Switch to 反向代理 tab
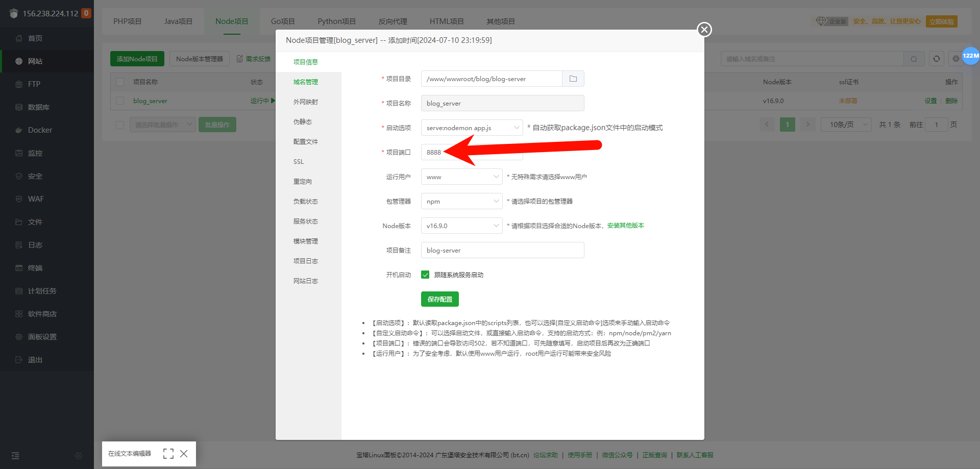980x469 pixels. (x=393, y=21)
